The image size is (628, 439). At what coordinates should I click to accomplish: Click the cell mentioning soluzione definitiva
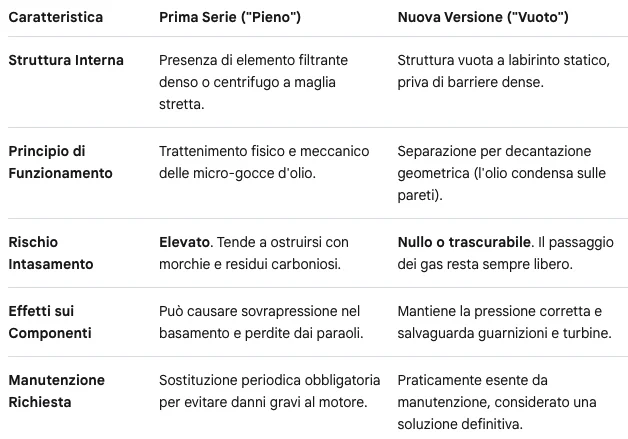click(x=497, y=402)
